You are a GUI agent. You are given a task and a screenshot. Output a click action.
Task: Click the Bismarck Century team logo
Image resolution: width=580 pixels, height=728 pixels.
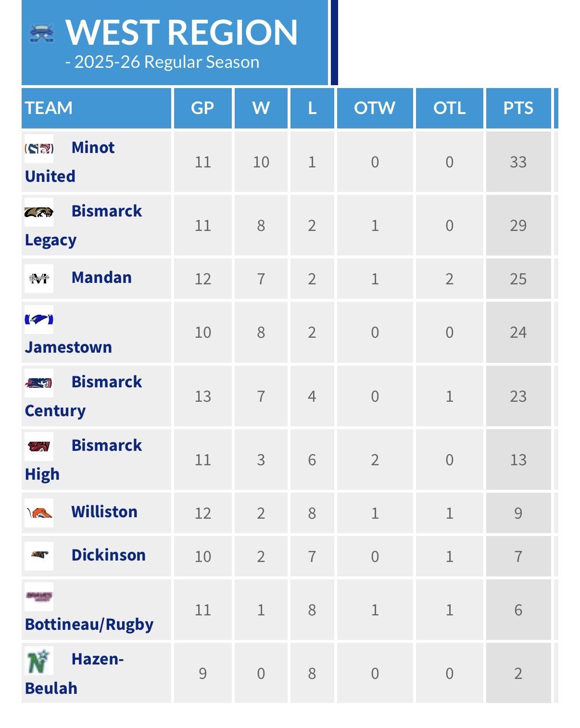click(39, 383)
